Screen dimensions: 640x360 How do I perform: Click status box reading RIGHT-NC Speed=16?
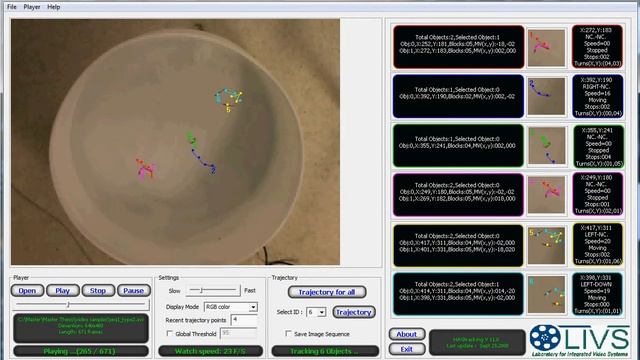[598, 96]
